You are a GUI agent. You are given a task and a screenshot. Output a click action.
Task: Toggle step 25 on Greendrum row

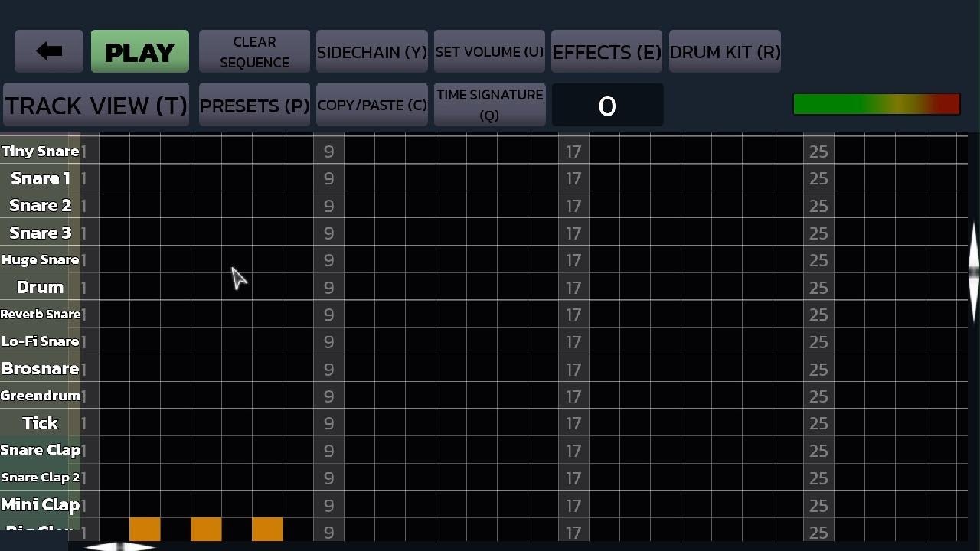point(818,396)
